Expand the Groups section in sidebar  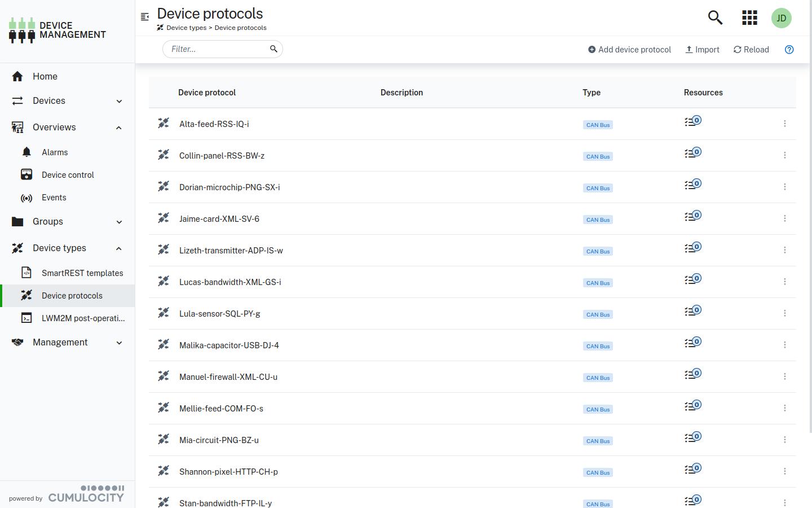[68, 221]
